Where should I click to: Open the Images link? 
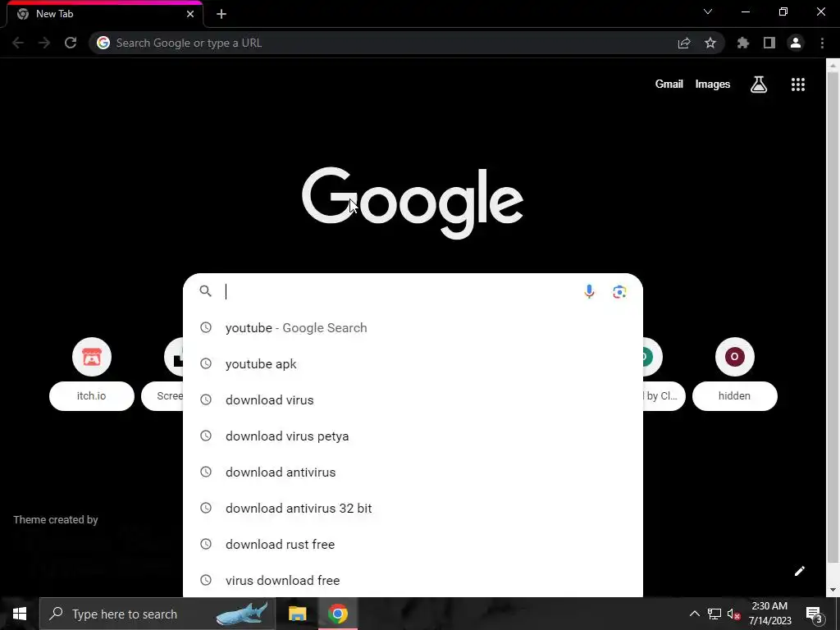pos(713,84)
